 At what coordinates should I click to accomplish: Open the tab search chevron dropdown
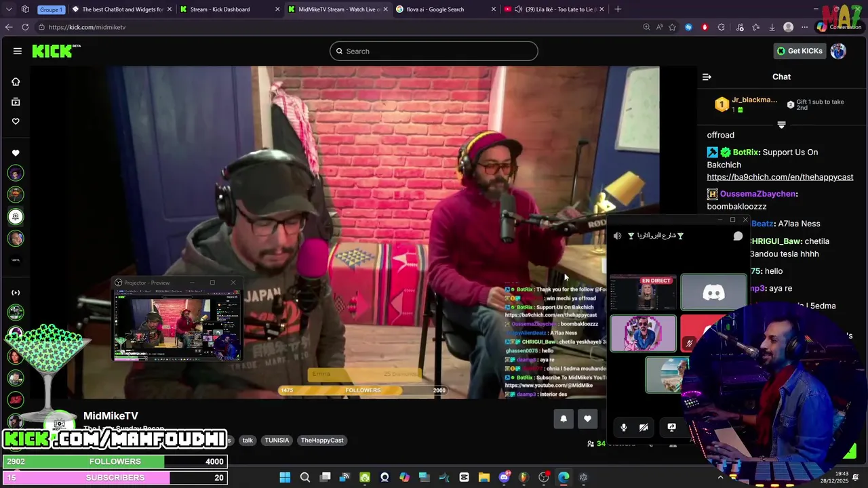[x=9, y=9]
